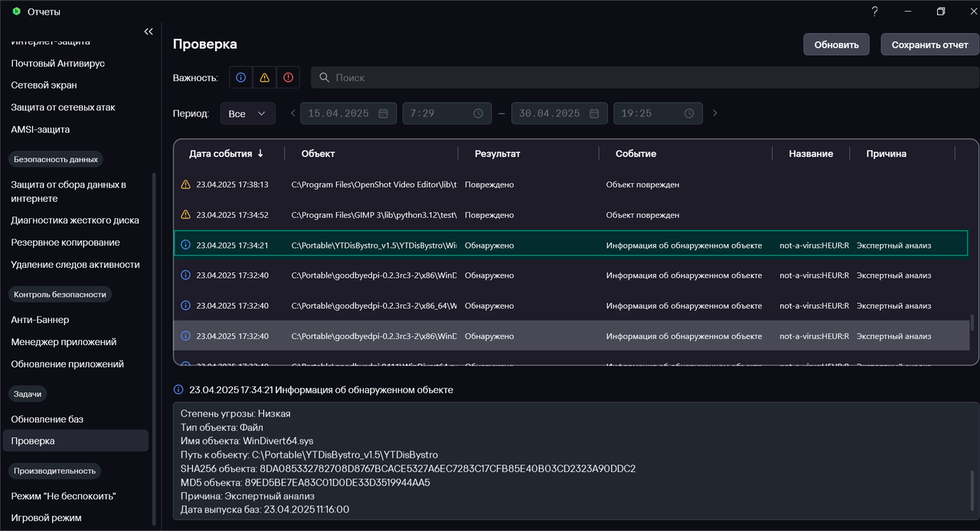The image size is (980, 531).
Task: Click the event table vertical scrollbar
Action: [x=972, y=322]
